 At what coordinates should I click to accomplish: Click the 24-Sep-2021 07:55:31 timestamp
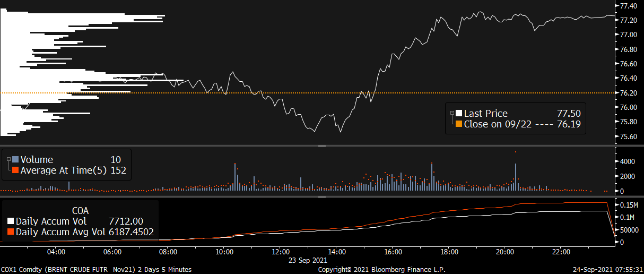click(x=608, y=270)
